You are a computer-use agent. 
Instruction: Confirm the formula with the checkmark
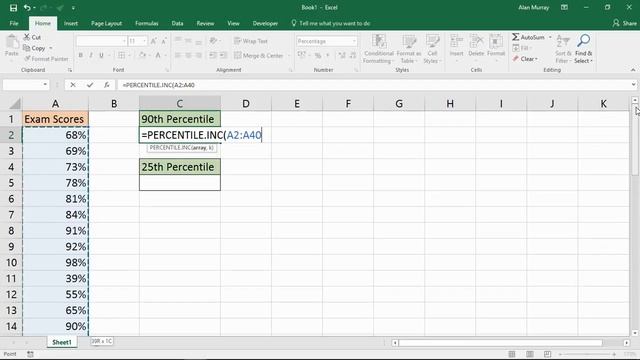(x=90, y=85)
